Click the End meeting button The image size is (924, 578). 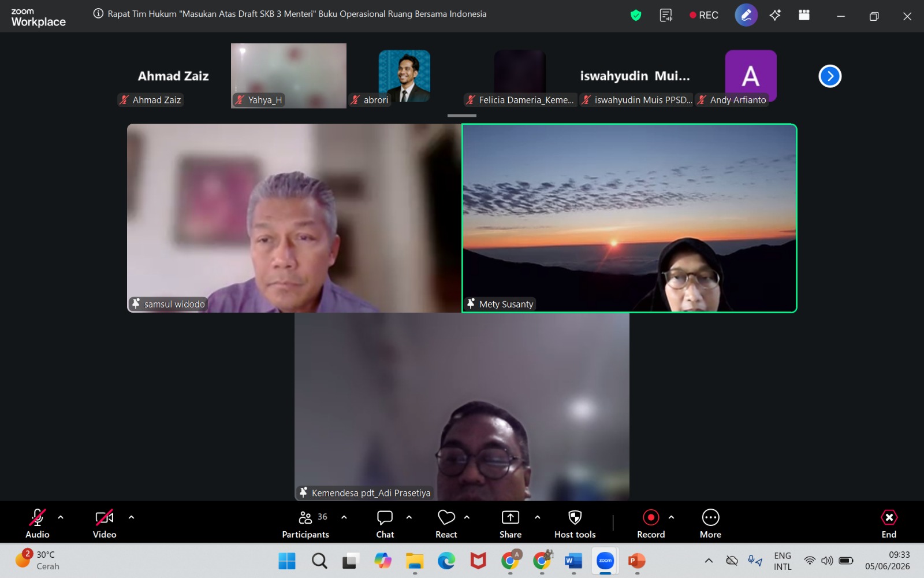[x=889, y=524]
